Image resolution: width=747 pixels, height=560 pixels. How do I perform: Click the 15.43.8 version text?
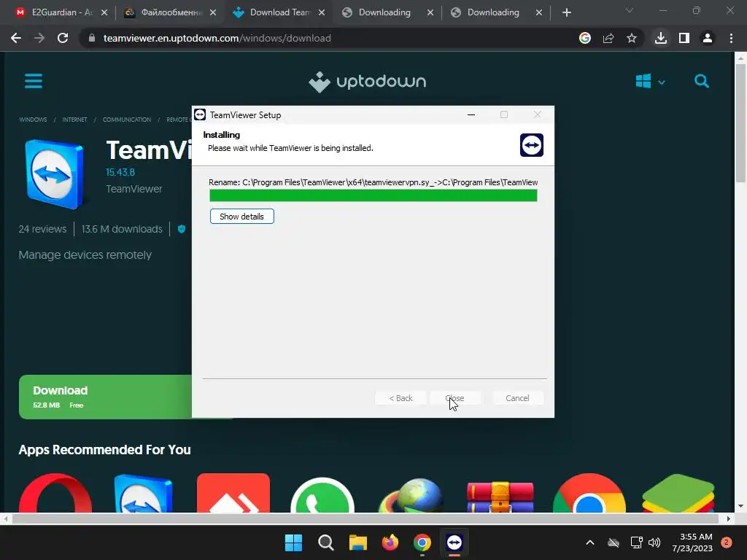pyautogui.click(x=120, y=172)
